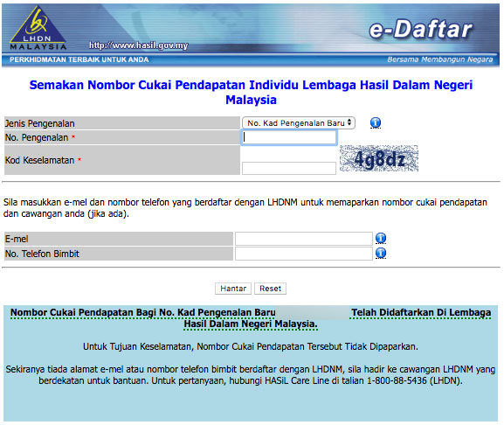Click the Telah Didaftarkan Di Lembaga text
The width and height of the screenshot is (504, 425).
[421, 312]
